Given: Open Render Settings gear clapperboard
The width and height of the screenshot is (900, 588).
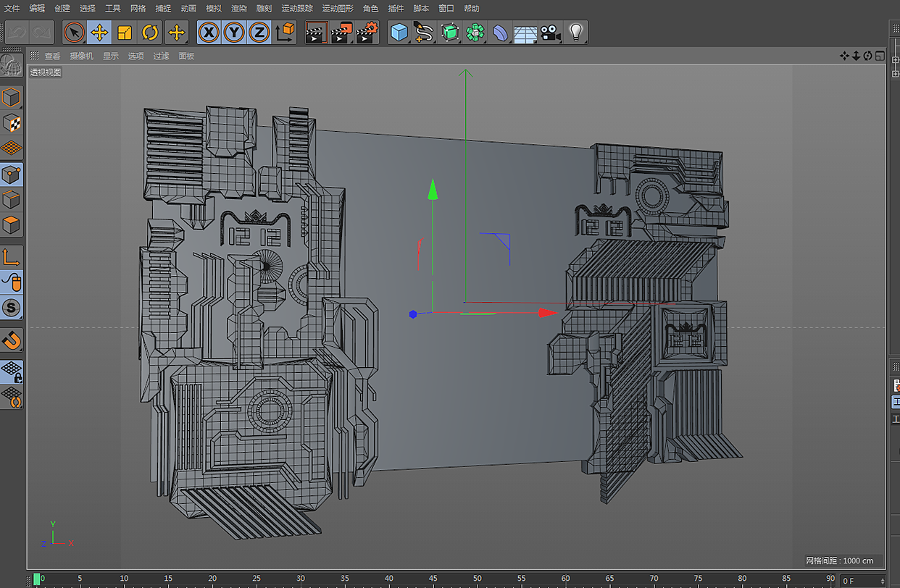Looking at the screenshot, I should [x=367, y=33].
